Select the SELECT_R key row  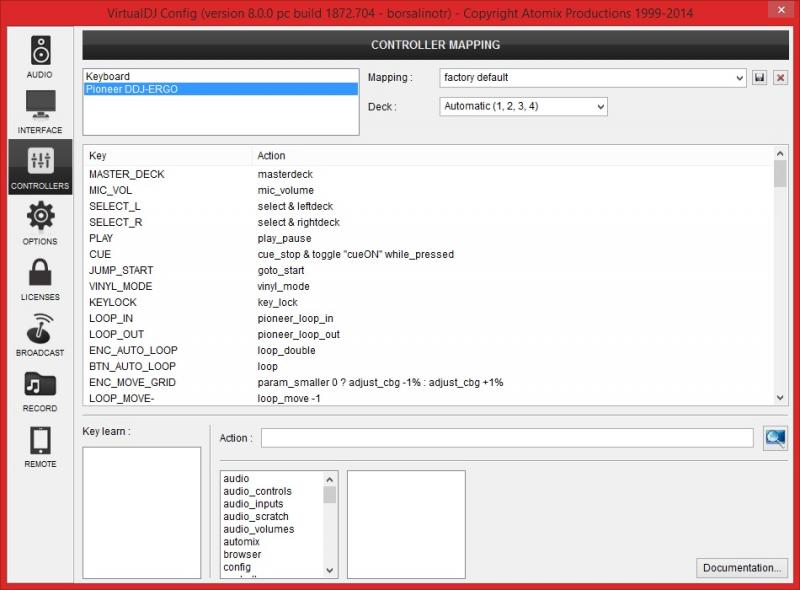pos(429,222)
